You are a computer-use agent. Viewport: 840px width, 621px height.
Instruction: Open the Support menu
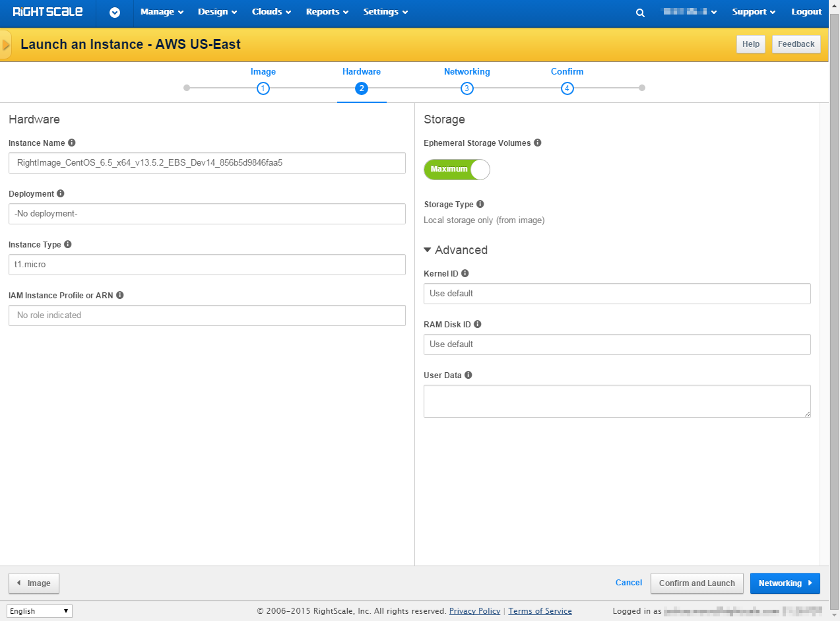point(754,12)
